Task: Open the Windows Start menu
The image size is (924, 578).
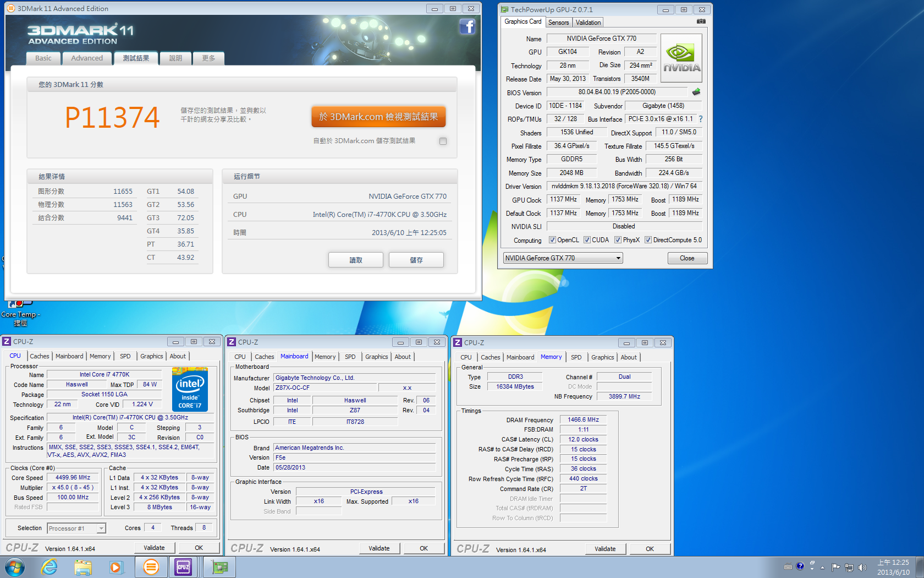Action: click(15, 567)
